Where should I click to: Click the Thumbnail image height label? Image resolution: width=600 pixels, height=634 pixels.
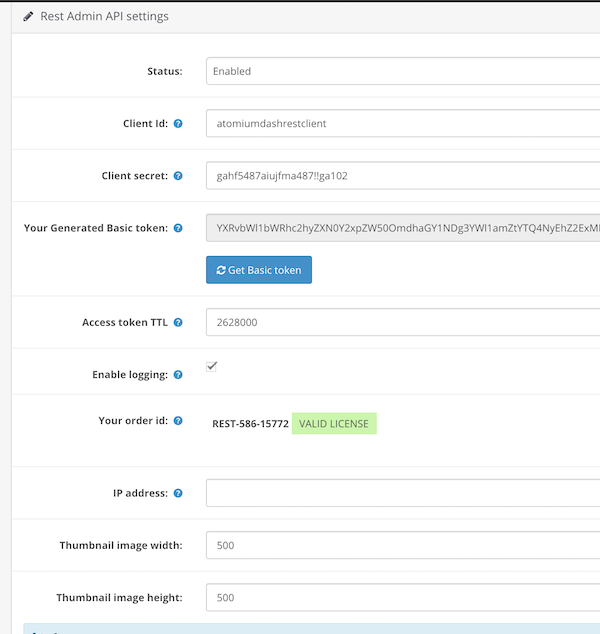click(x=119, y=598)
